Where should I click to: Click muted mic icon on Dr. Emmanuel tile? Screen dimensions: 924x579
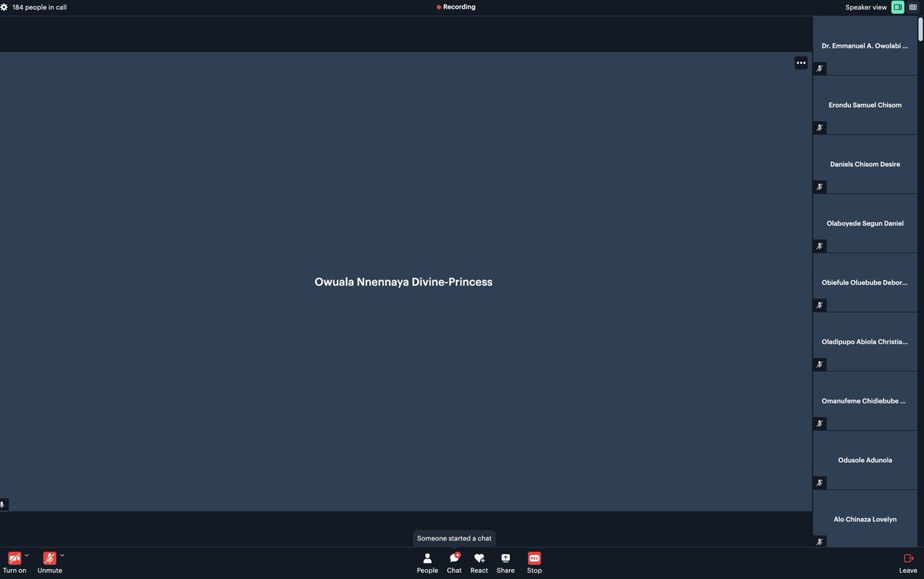click(x=820, y=69)
